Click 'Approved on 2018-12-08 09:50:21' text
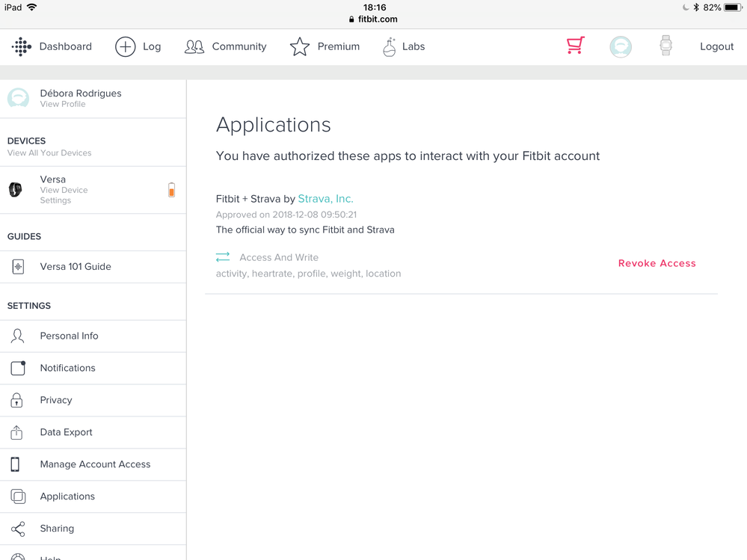Viewport: 747px width, 560px height. (x=286, y=215)
